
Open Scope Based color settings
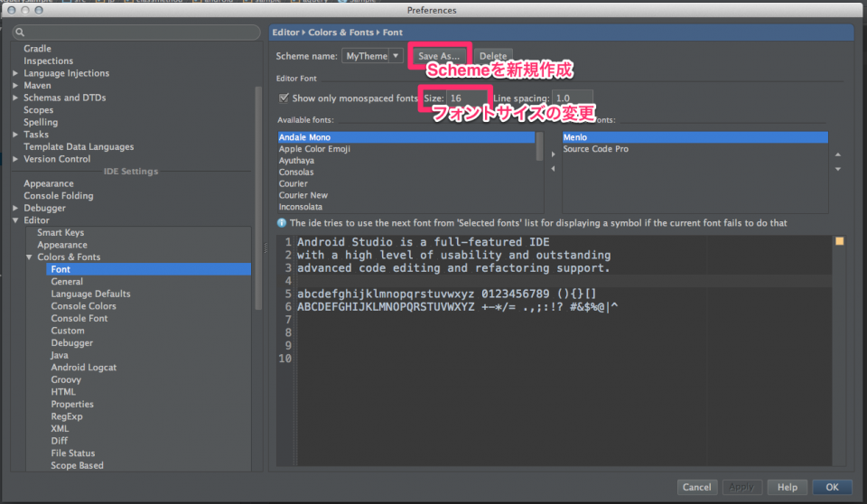77,465
